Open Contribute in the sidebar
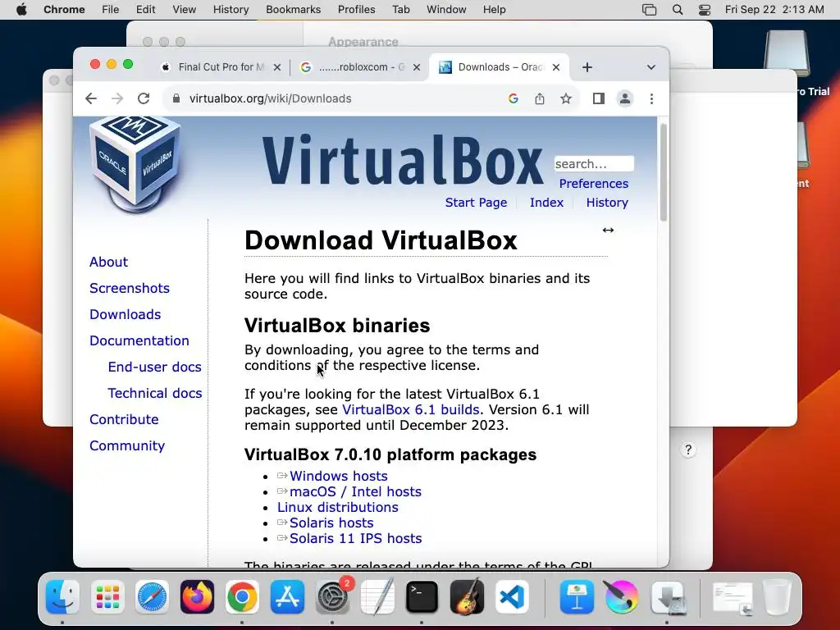 [x=125, y=419]
